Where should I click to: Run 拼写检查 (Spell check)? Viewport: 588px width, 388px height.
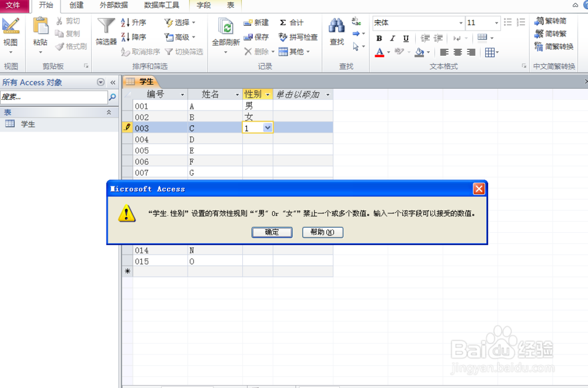(298, 36)
